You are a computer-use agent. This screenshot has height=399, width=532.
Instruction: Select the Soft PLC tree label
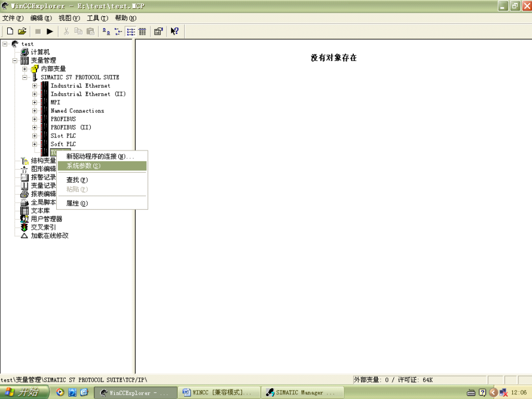[x=63, y=144]
